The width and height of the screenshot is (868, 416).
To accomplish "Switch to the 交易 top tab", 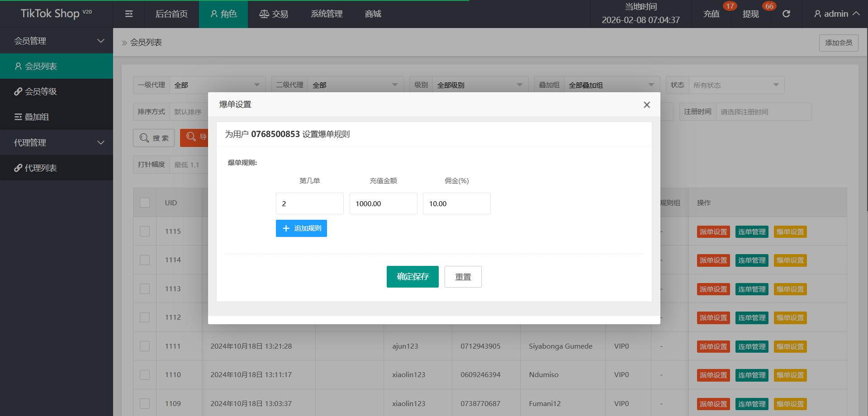I will 274,14.
